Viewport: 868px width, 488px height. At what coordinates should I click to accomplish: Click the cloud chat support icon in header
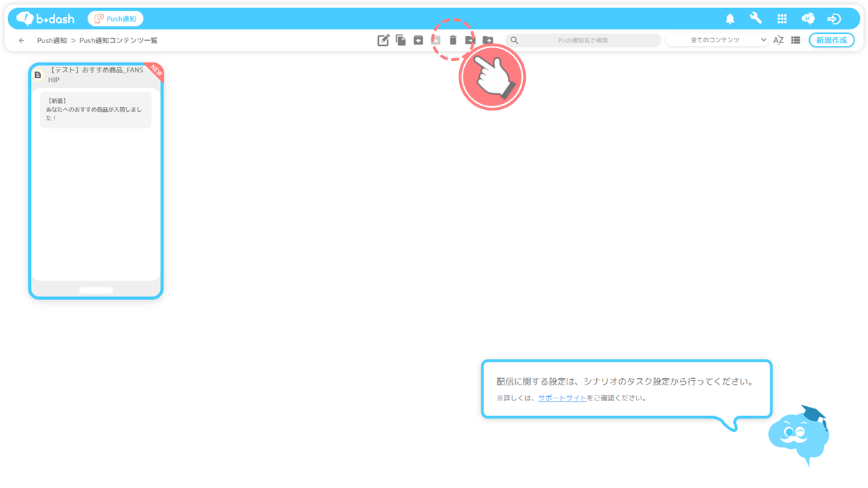tap(808, 19)
